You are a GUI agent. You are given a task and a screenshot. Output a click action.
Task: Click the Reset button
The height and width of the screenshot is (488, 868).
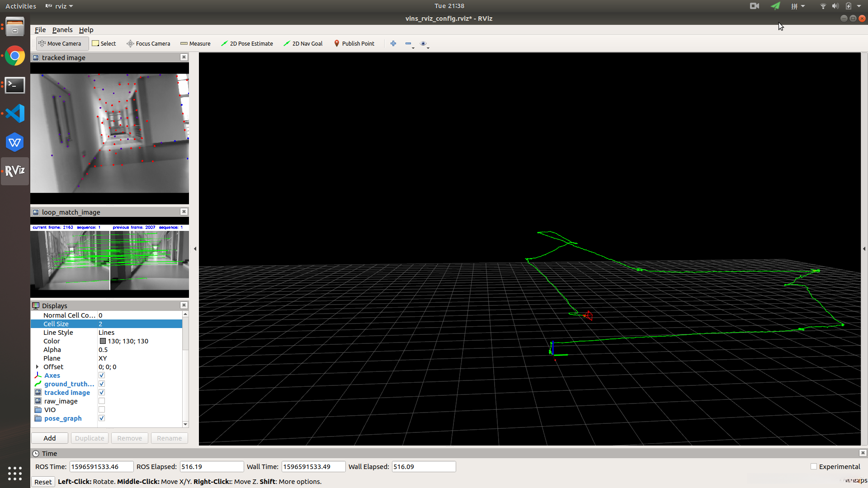[43, 482]
